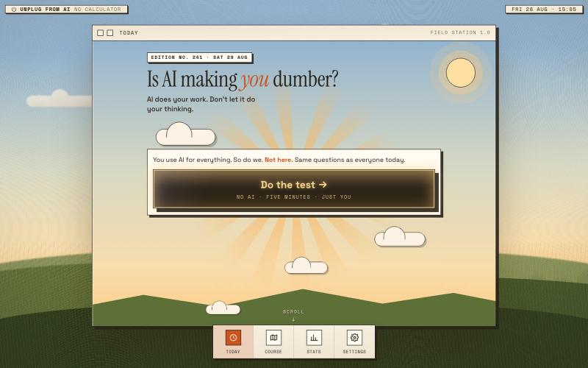Viewport: 588px width, 368px height.
Task: Click the Edition No. 241 badge
Action: click(x=199, y=57)
